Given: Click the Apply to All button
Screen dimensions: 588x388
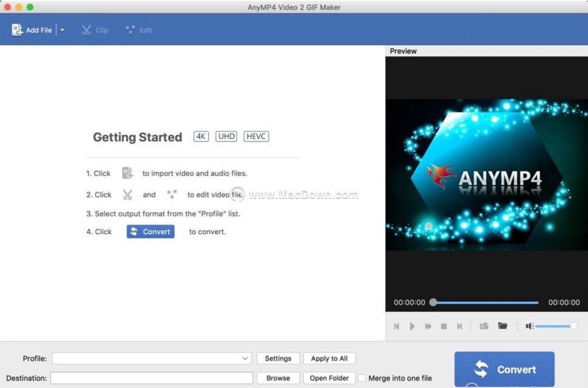Looking at the screenshot, I should [x=329, y=358].
